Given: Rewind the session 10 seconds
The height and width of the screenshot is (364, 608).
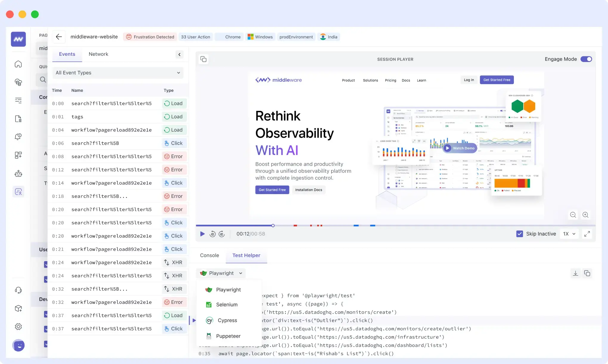Looking at the screenshot, I should 213,234.
